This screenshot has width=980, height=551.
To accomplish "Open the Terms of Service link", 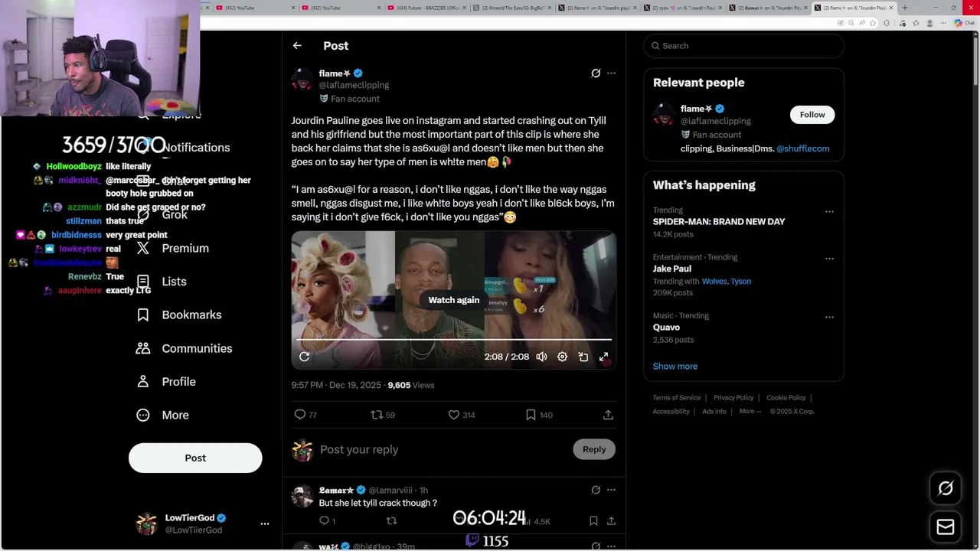I will 677,398.
